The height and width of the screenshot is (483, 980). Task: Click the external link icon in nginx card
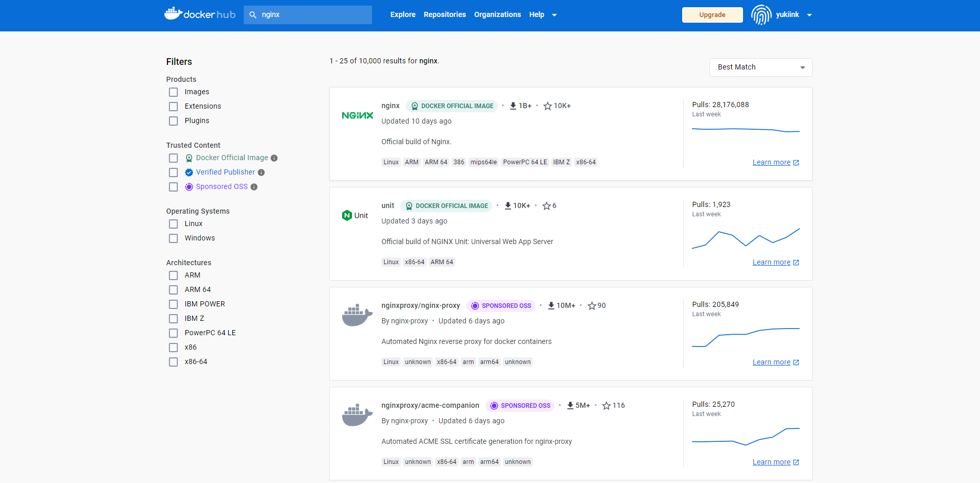pyautogui.click(x=796, y=163)
